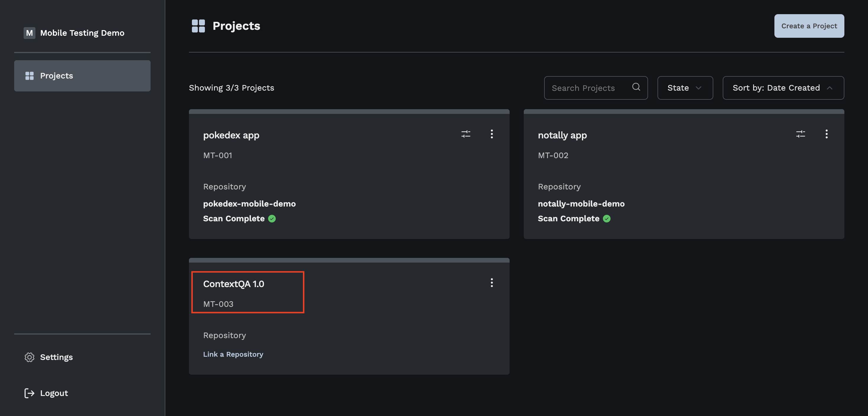Open three-dot menu on pokedex app card
Image resolution: width=868 pixels, height=416 pixels.
(x=492, y=134)
